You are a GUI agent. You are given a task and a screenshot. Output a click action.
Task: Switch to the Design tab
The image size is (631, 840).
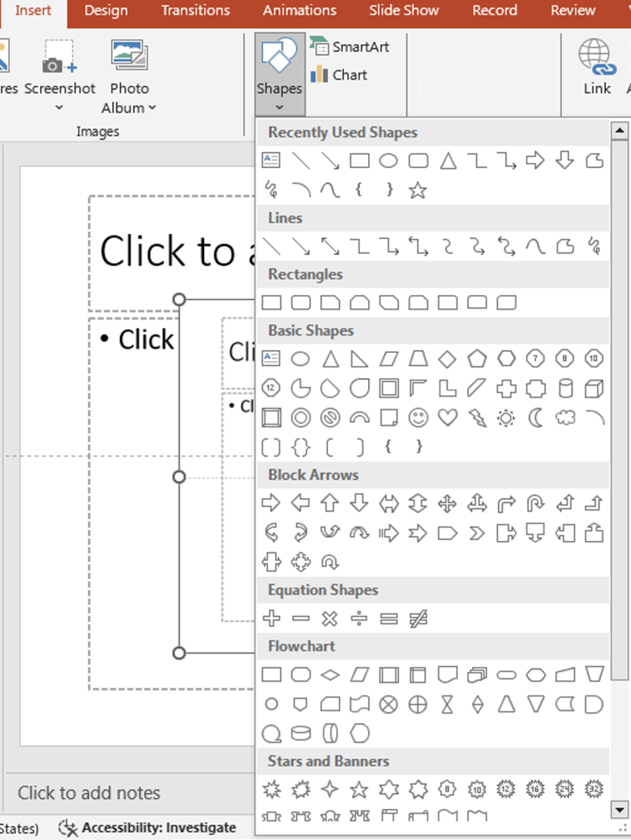(x=106, y=11)
